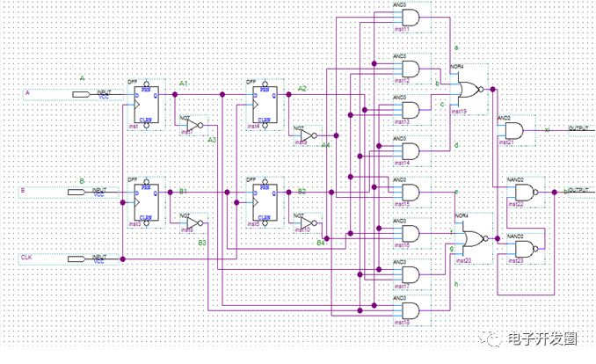Select the AND3 gate inst15
The image size is (596, 364).
pos(411,193)
